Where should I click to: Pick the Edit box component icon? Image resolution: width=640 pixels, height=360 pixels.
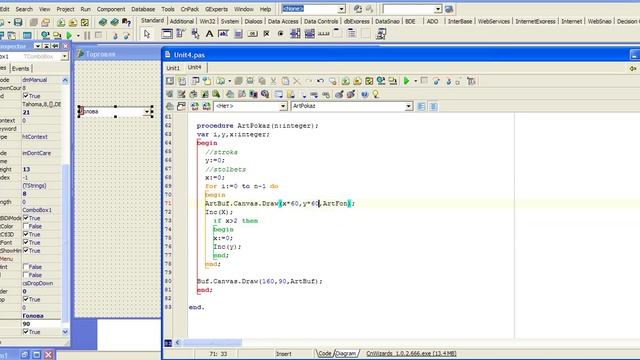(x=223, y=34)
